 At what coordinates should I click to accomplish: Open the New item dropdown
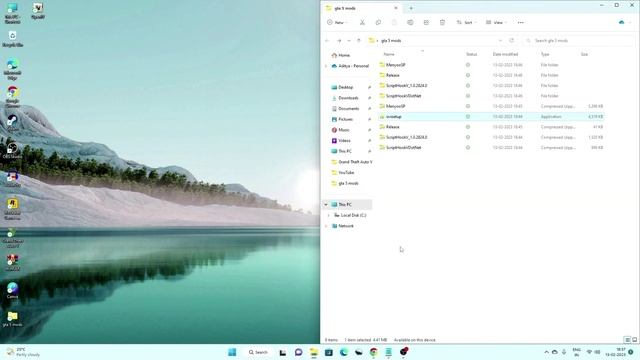(x=337, y=22)
